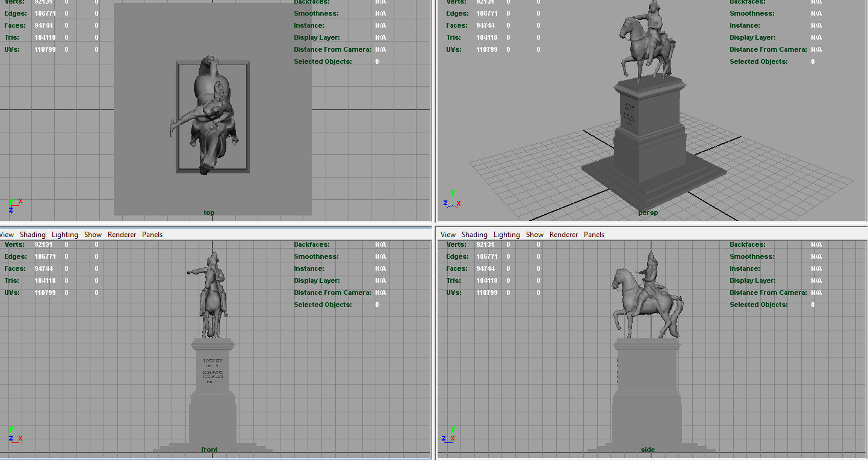Click the 'side' camera name label
The image size is (868, 461).
coord(648,450)
